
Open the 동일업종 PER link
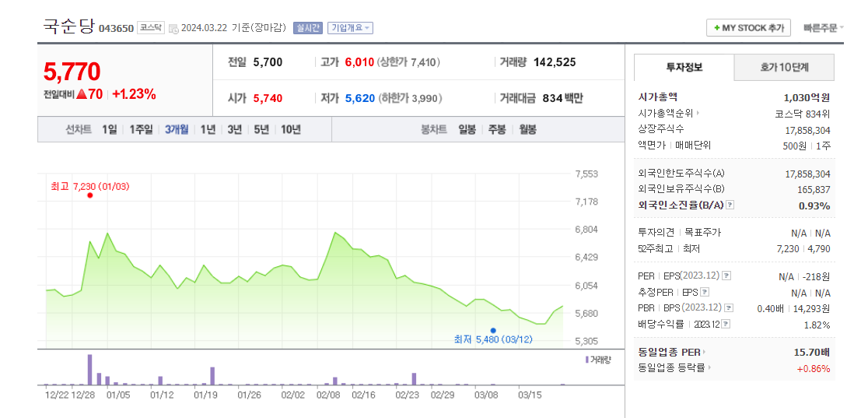[x=669, y=352]
